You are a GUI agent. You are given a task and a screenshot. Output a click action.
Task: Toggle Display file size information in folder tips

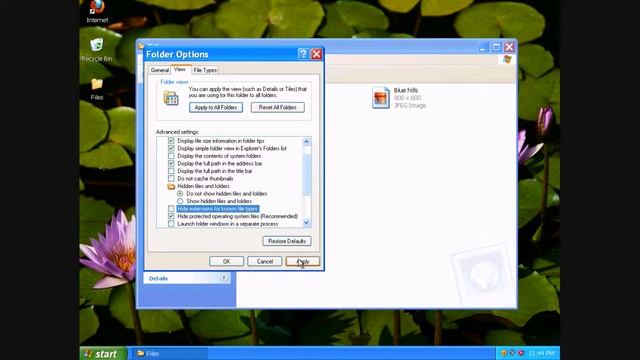point(171,141)
